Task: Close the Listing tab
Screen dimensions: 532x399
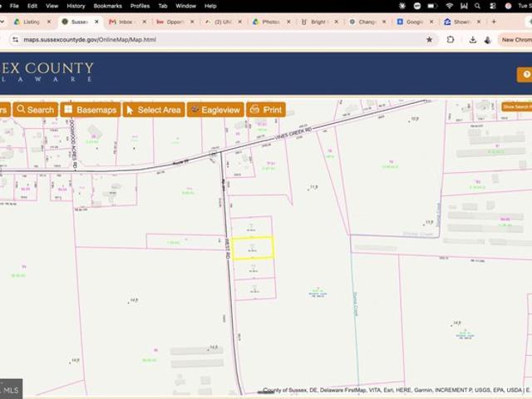Action: (49, 22)
